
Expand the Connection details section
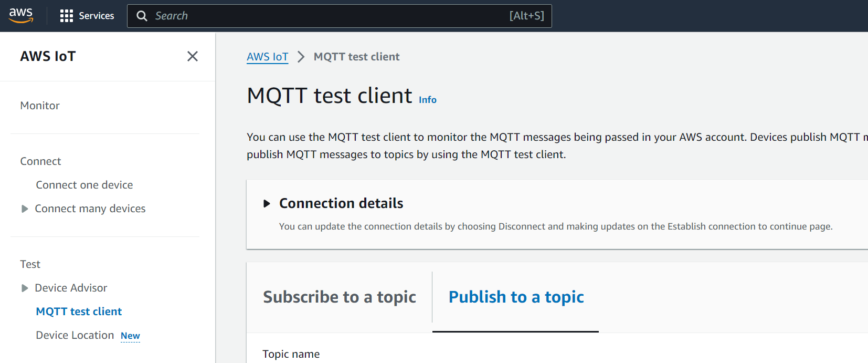point(267,203)
